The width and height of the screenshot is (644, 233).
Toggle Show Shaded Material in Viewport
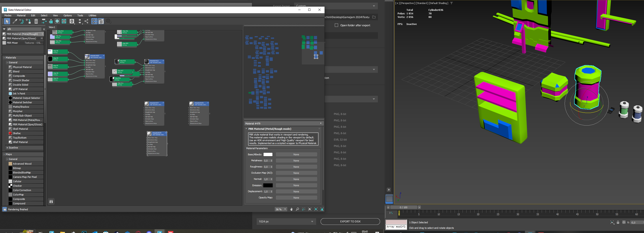click(57, 21)
